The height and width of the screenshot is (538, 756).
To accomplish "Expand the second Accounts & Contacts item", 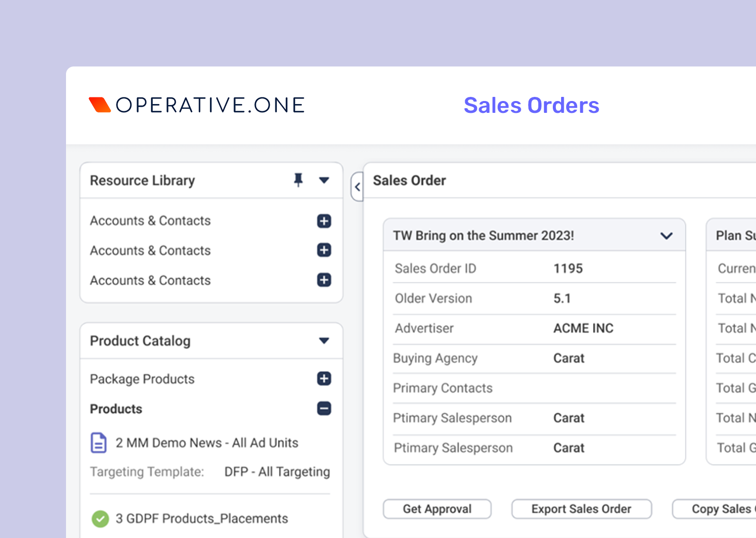I will pos(324,250).
